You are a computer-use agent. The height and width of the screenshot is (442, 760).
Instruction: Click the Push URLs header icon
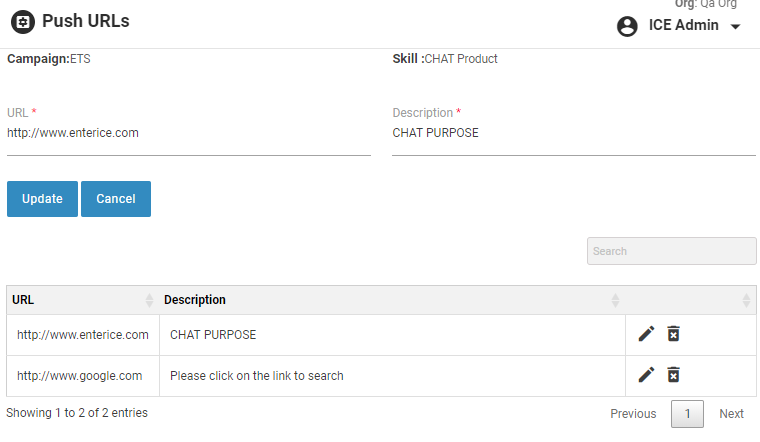(22, 21)
